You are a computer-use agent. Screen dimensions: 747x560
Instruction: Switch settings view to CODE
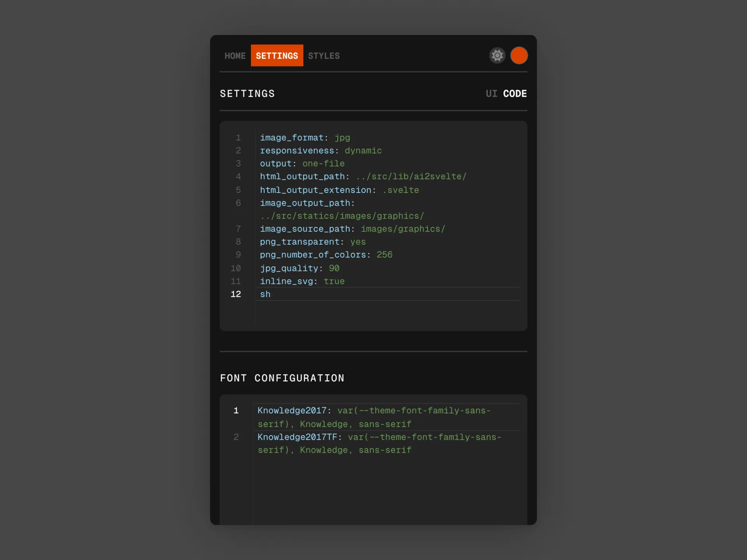[x=515, y=94]
